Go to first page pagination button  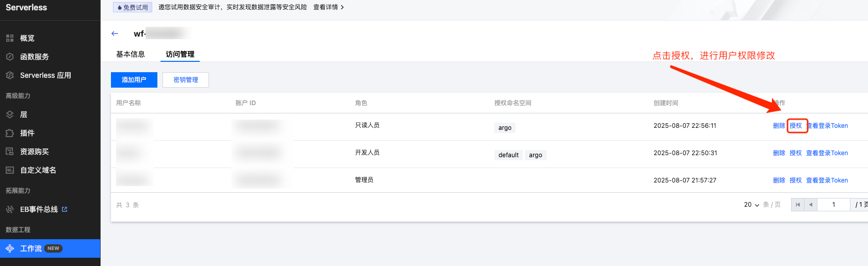pos(798,205)
